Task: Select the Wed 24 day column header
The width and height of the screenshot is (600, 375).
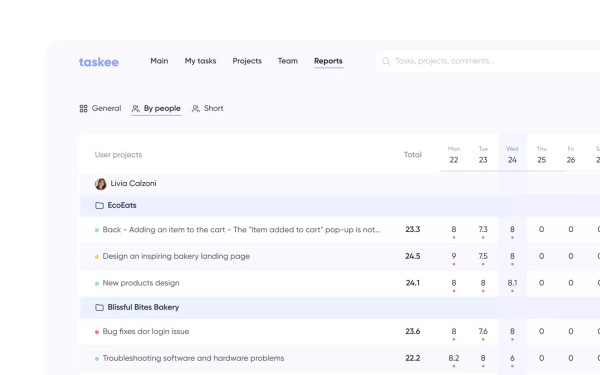Action: pyautogui.click(x=512, y=155)
